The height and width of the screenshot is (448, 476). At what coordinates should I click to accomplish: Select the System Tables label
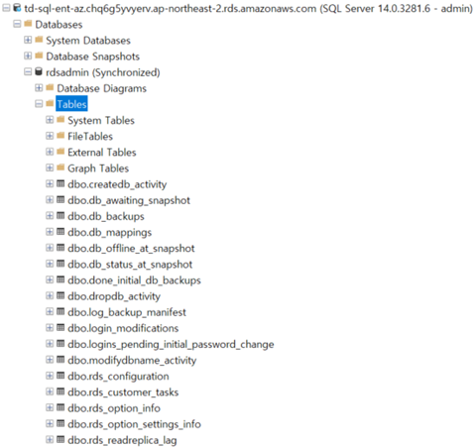point(101,120)
